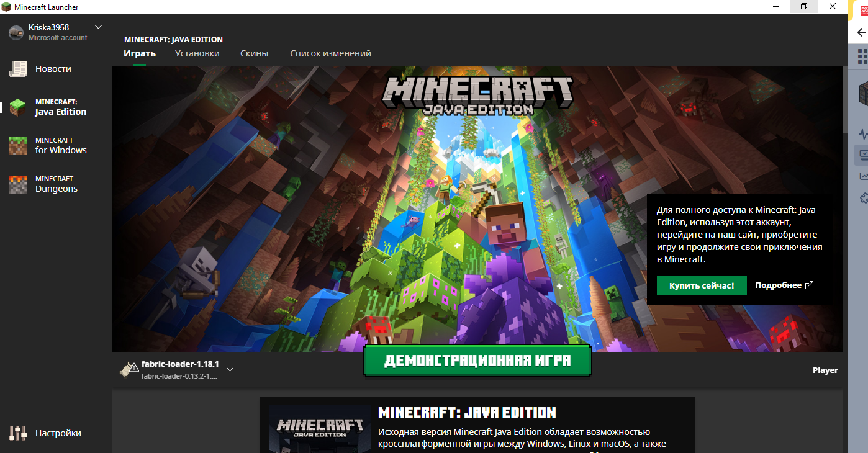
Task: Minimize the Minecraft Launcher window
Action: tap(776, 7)
